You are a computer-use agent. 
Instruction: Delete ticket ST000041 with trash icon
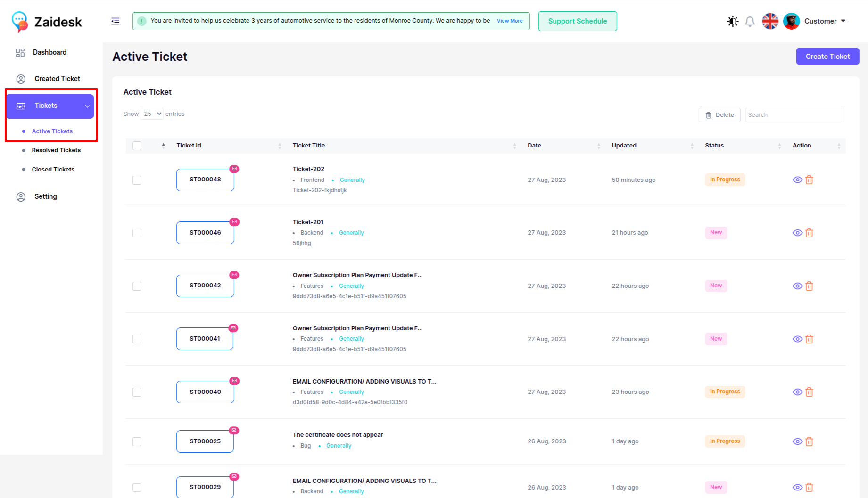[x=809, y=339]
